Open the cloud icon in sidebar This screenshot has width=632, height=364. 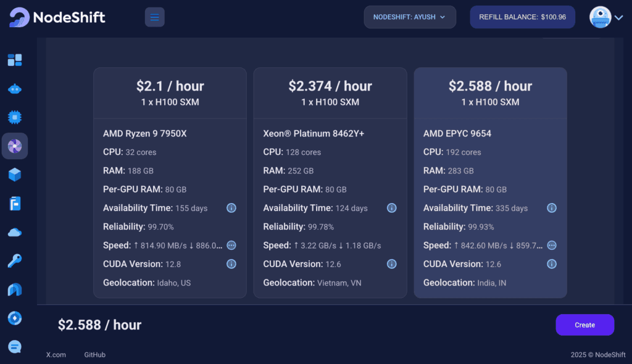click(15, 233)
